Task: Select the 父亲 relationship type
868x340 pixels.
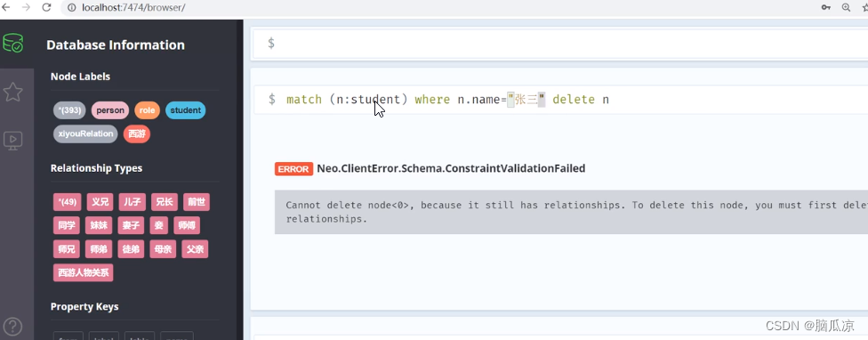Action: coord(195,249)
